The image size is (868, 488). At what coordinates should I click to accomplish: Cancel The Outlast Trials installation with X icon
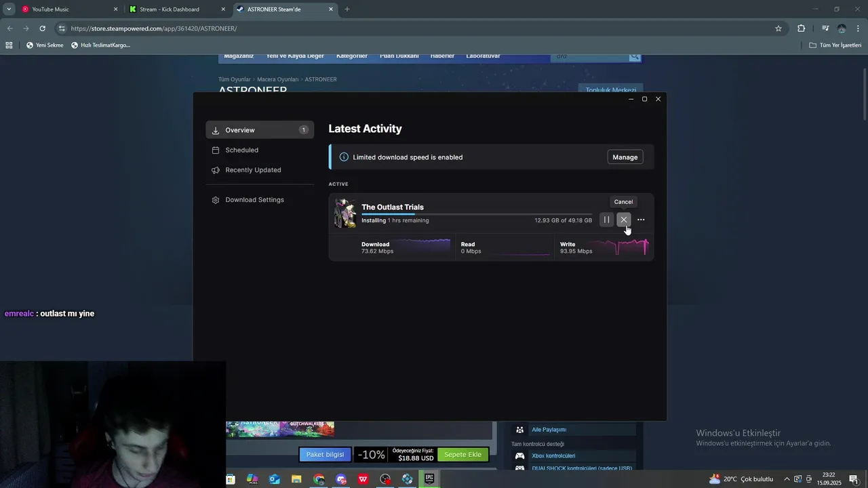point(624,220)
